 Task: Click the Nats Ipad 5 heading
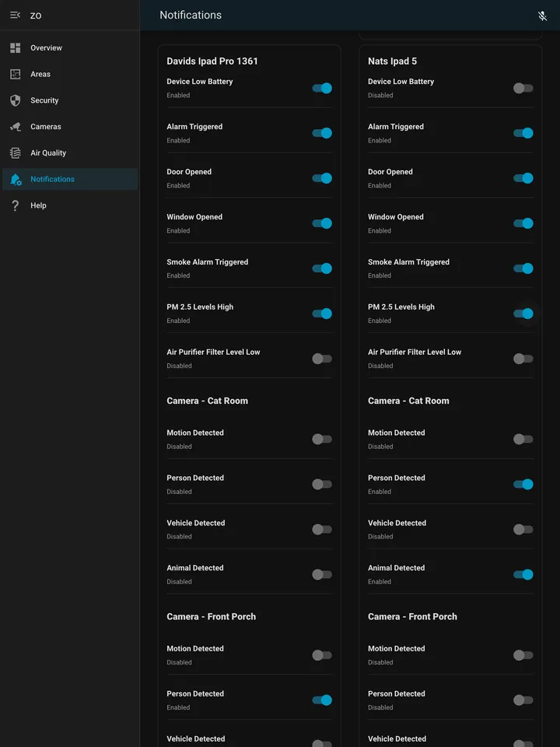tap(392, 61)
